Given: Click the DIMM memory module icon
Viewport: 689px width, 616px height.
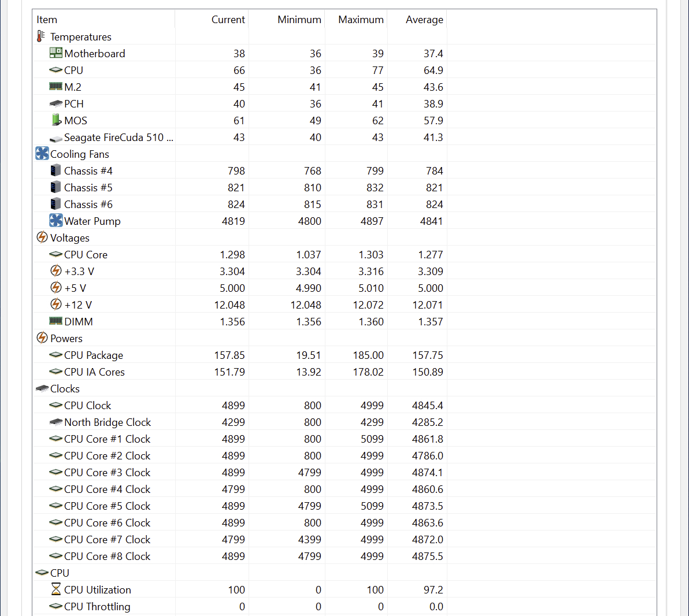Looking at the screenshot, I should pos(55,321).
